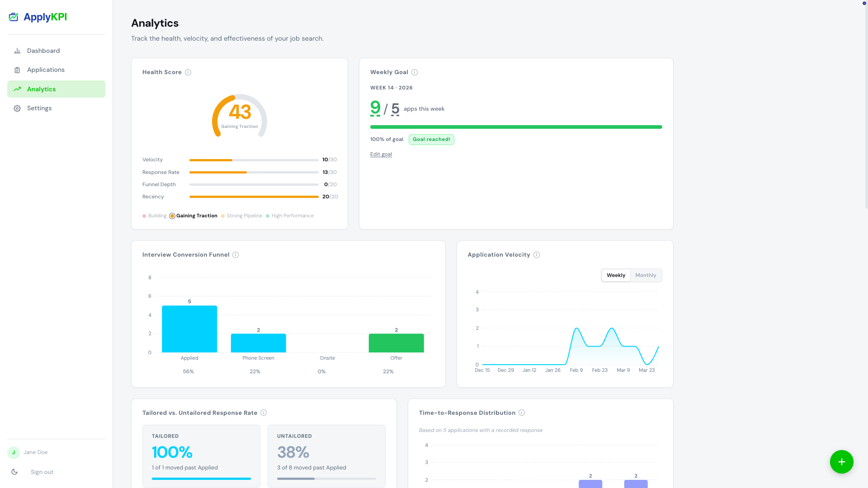
Task: Click the Weekly Goal info icon
Action: [x=415, y=72]
